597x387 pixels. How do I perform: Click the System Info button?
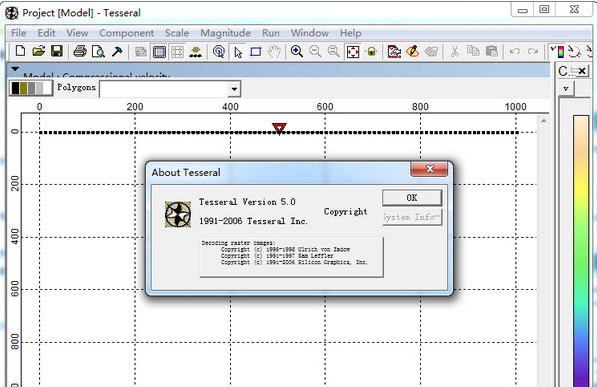(x=412, y=217)
